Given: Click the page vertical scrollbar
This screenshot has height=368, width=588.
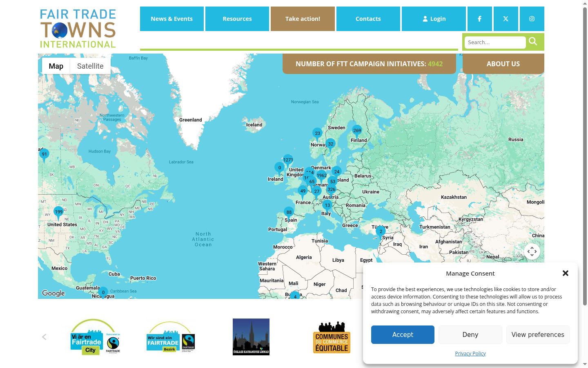Looking at the screenshot, I should click(585, 155).
